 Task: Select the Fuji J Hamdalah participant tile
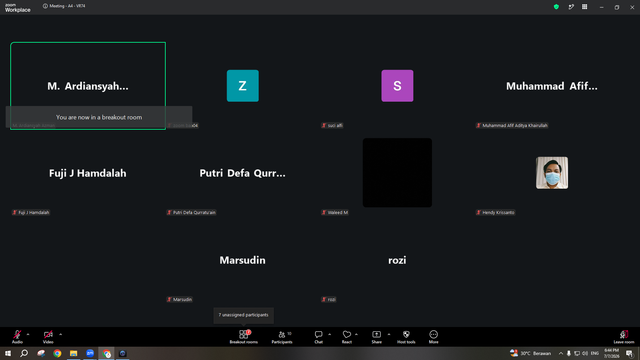[88, 173]
